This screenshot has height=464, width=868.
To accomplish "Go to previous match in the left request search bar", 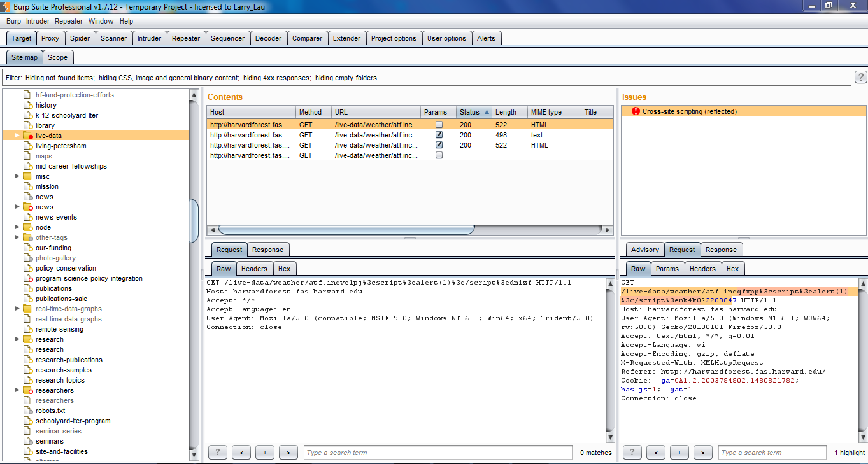I will 241,453.
